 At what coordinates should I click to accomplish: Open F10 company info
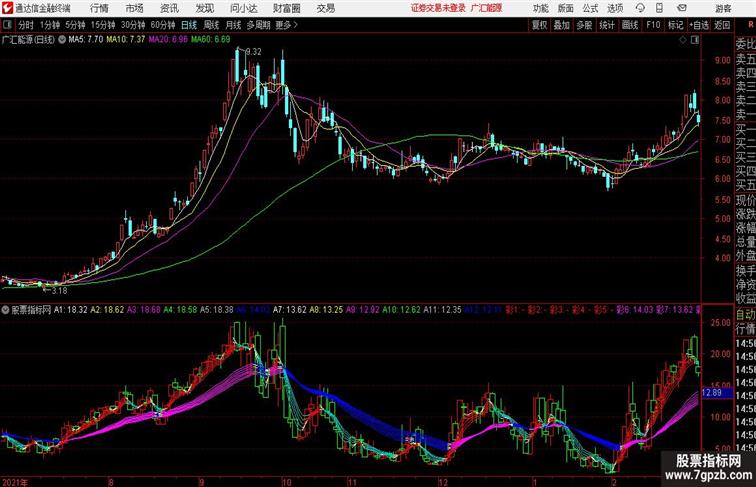[653, 25]
